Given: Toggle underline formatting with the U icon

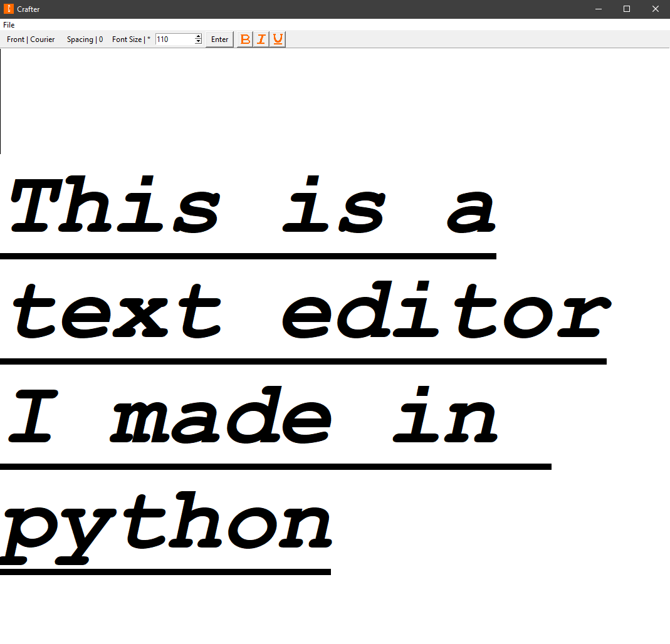Looking at the screenshot, I should click(x=278, y=39).
